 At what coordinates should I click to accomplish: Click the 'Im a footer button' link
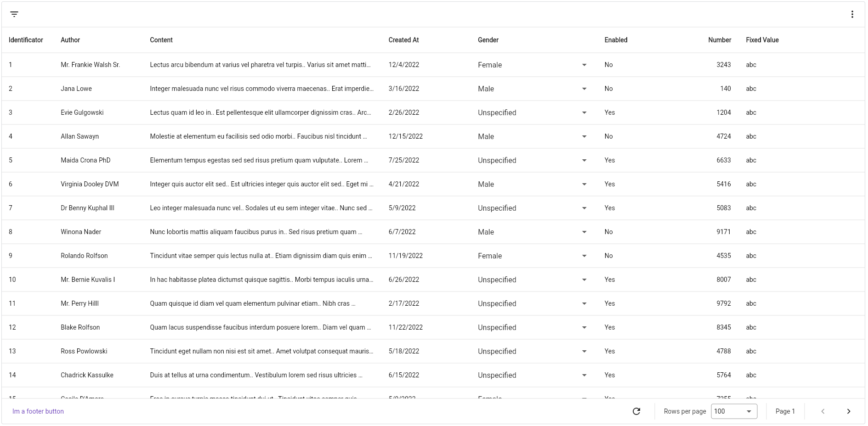tap(38, 411)
